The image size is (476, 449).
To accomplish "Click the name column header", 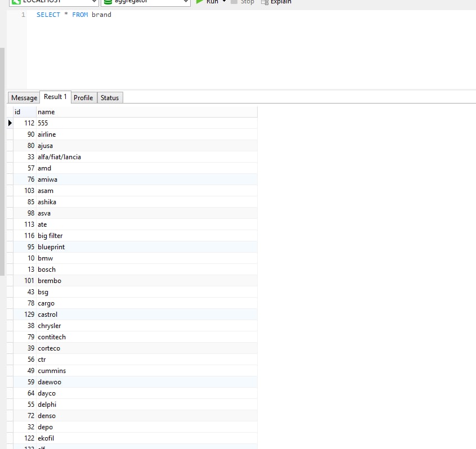I will [x=147, y=112].
